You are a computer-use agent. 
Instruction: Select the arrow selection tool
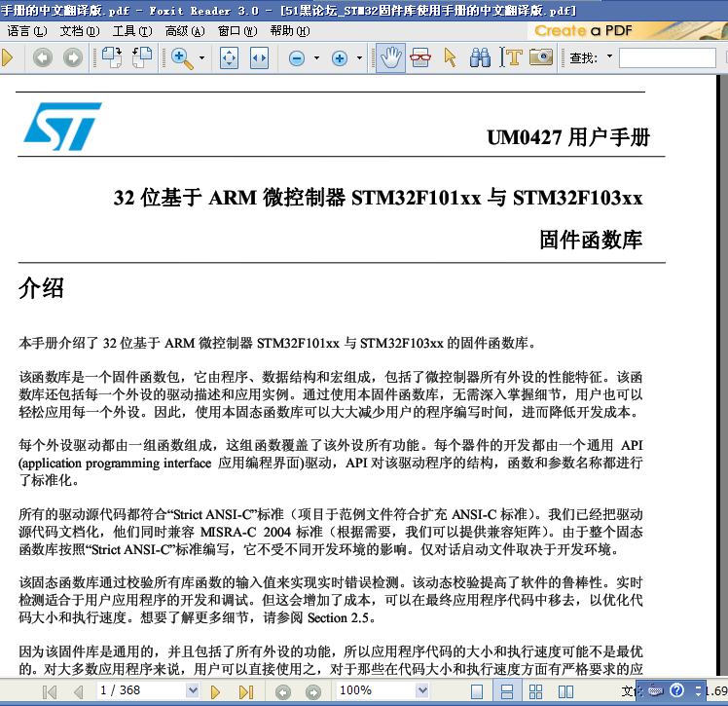pyautogui.click(x=450, y=58)
